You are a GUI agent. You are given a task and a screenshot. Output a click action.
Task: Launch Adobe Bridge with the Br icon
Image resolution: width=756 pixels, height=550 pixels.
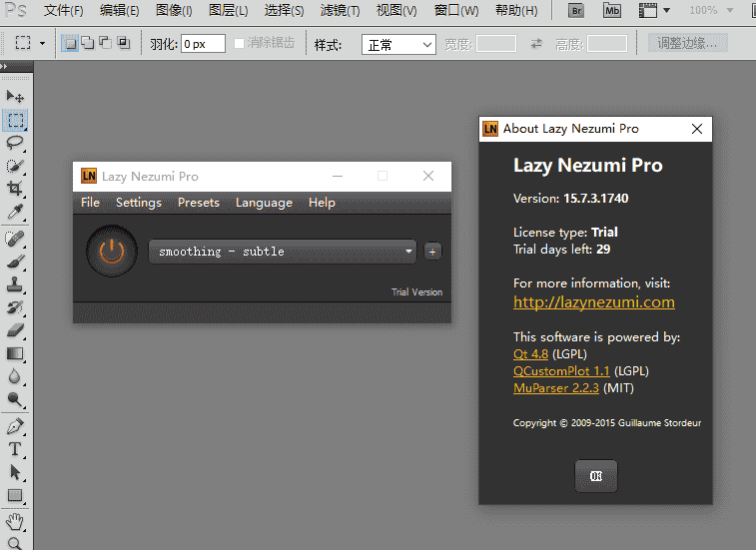[x=577, y=11]
